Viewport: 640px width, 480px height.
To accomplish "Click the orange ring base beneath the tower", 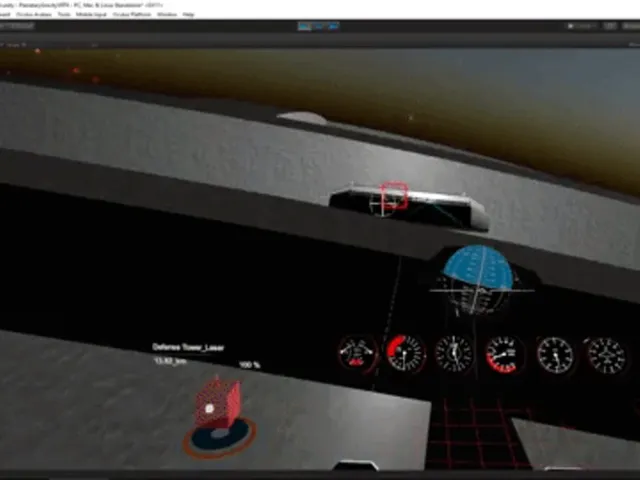I will pos(220,438).
